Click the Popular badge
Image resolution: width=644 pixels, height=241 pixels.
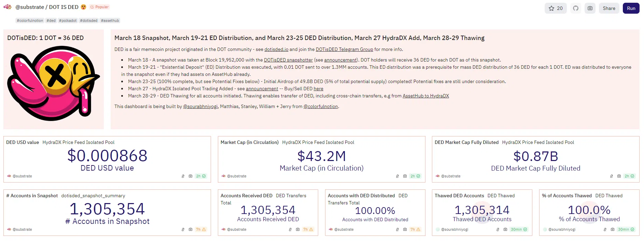point(99,7)
